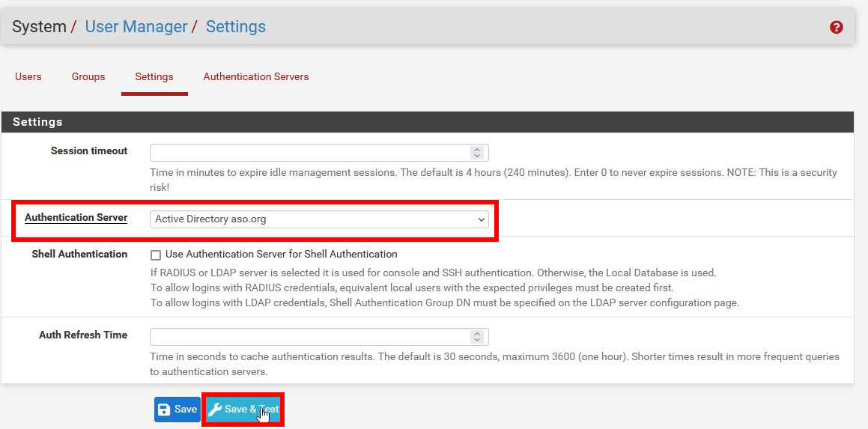Open the Authentication Server dropdown

pos(319,219)
